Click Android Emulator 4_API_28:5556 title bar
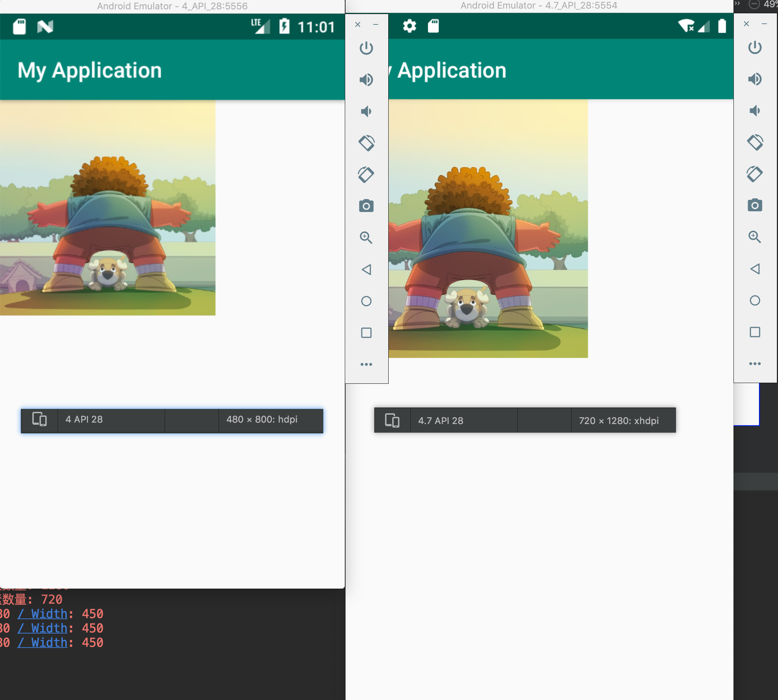Viewport: 778px width, 700px height. pos(172,6)
